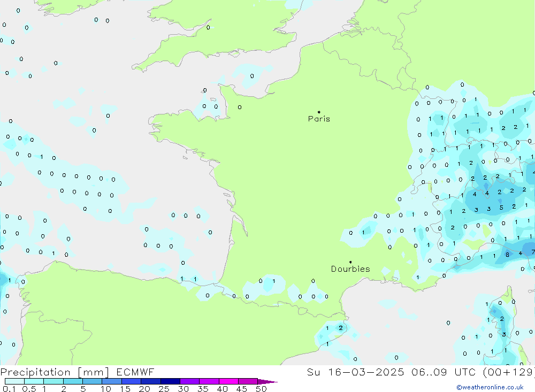Click the 2 legend scale label

coord(64,389)
